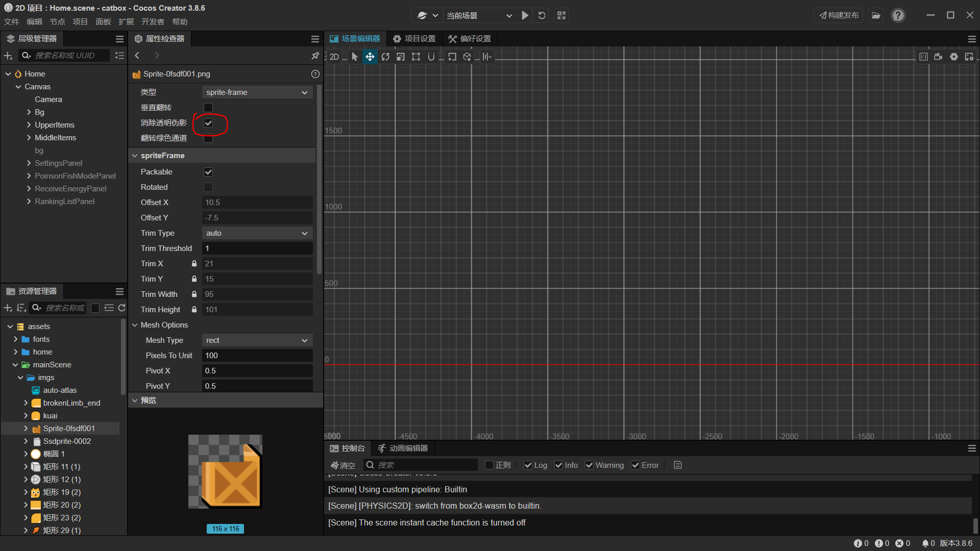Open the 扩展 menu

[126, 21]
